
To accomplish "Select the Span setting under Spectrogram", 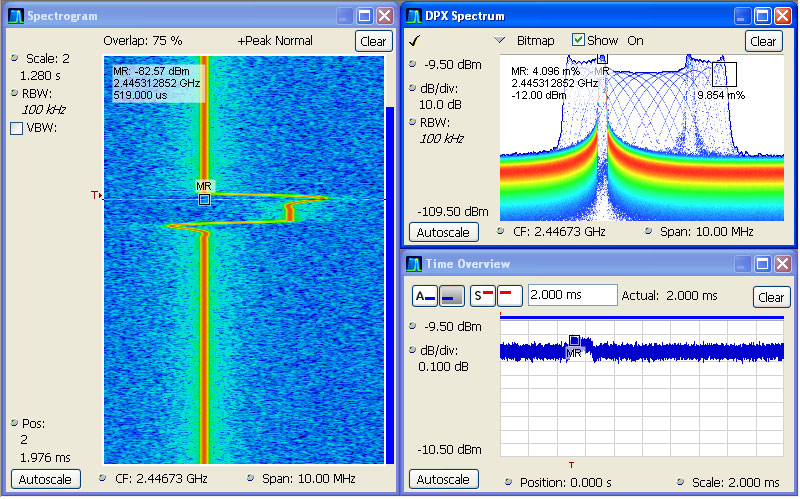I will (x=300, y=479).
